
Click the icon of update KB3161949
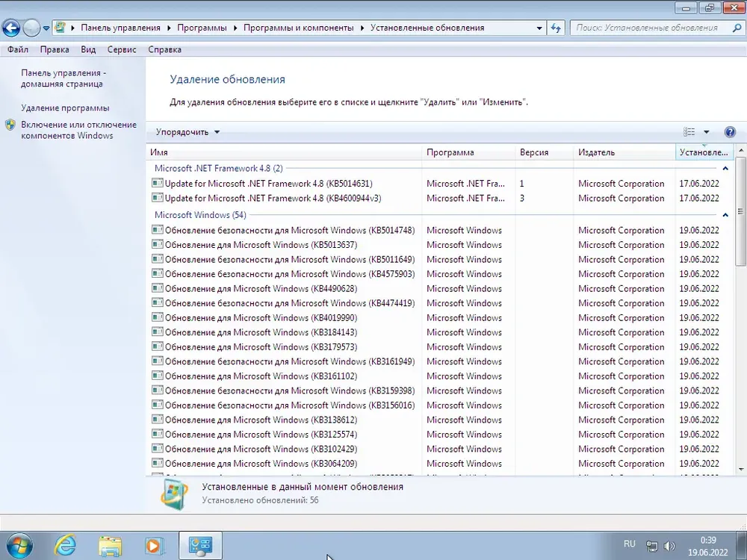[157, 361]
